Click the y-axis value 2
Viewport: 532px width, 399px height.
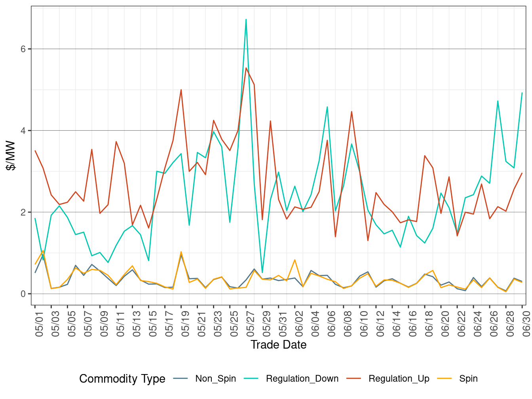(23, 212)
